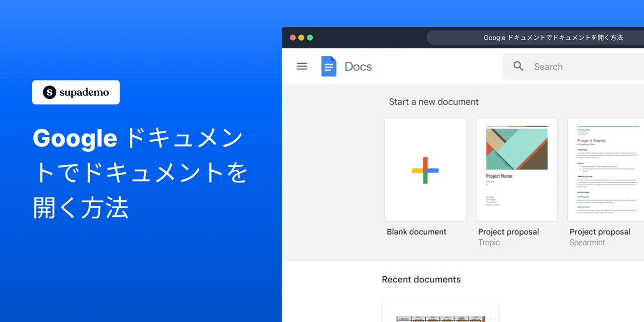Click the Docs label next to the logo
This screenshot has height=322, width=644.
[x=358, y=66]
